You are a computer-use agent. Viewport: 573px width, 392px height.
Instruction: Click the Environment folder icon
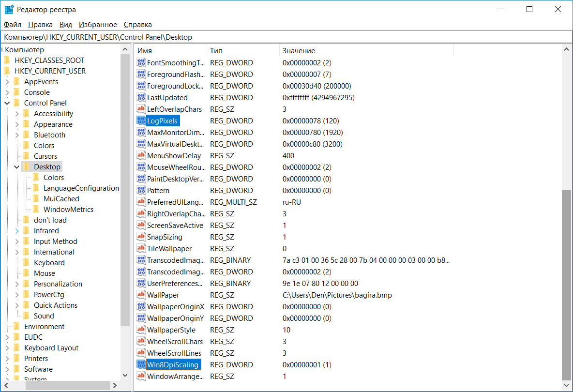tap(17, 326)
